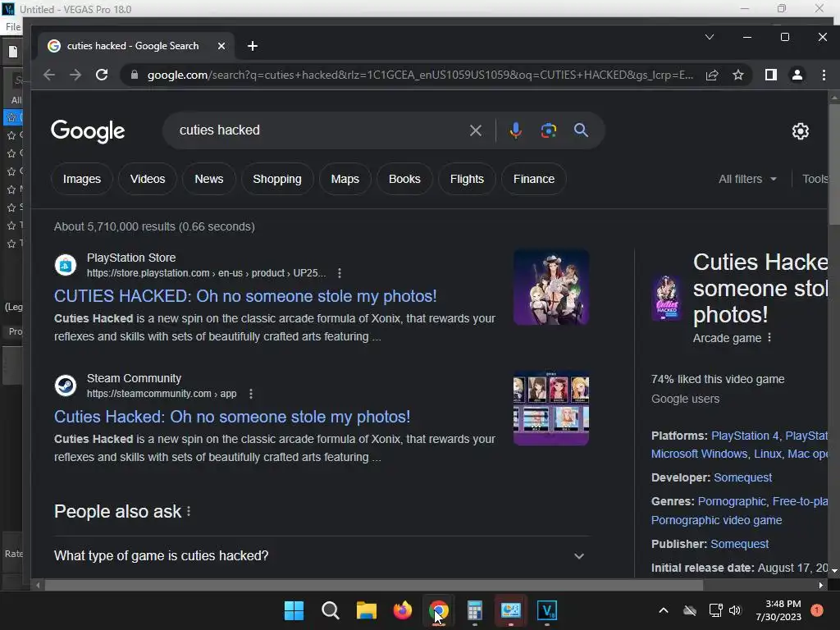Open Chrome tab search chevron

click(x=710, y=37)
